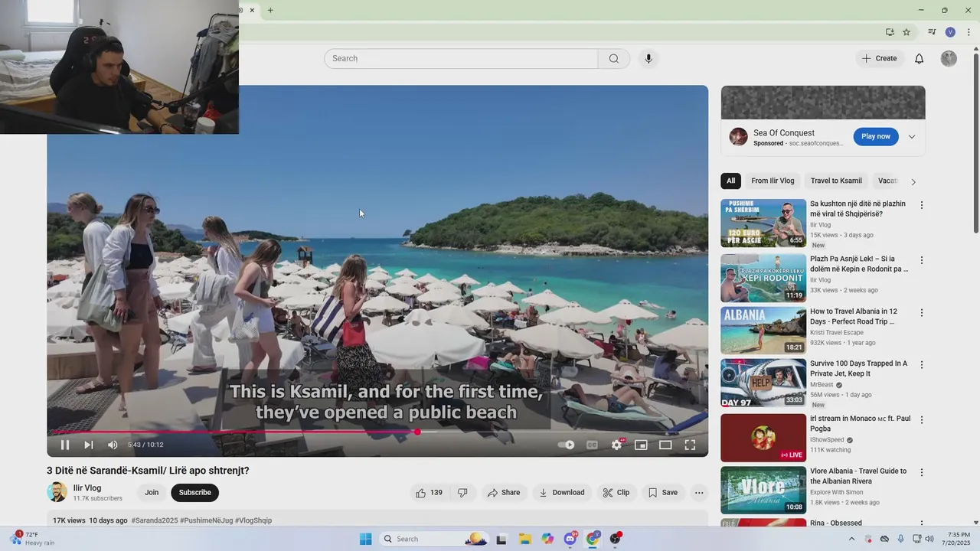
Task: Click the Join button
Action: pos(152,493)
